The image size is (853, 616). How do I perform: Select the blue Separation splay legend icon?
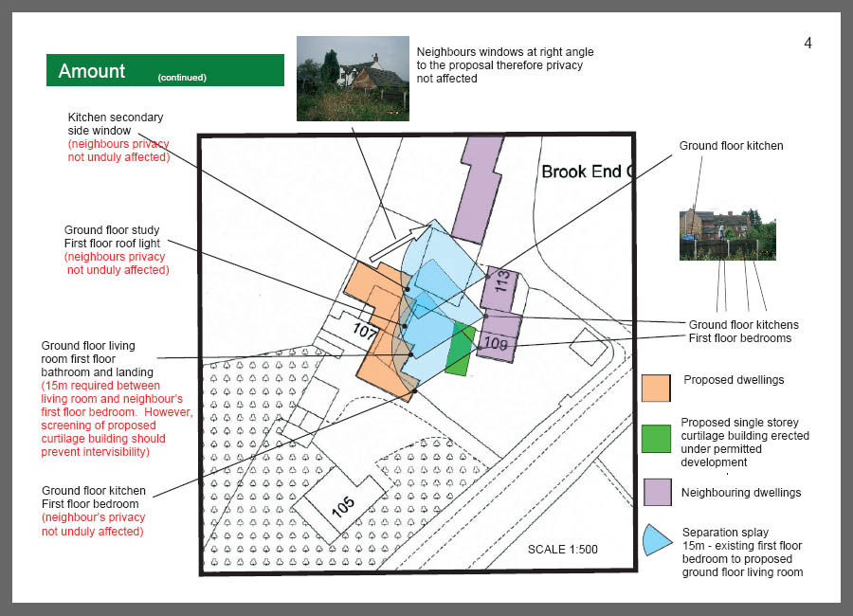click(x=657, y=540)
